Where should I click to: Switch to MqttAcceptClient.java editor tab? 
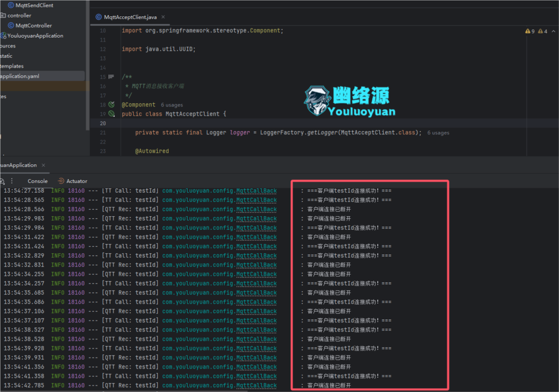[x=130, y=17]
